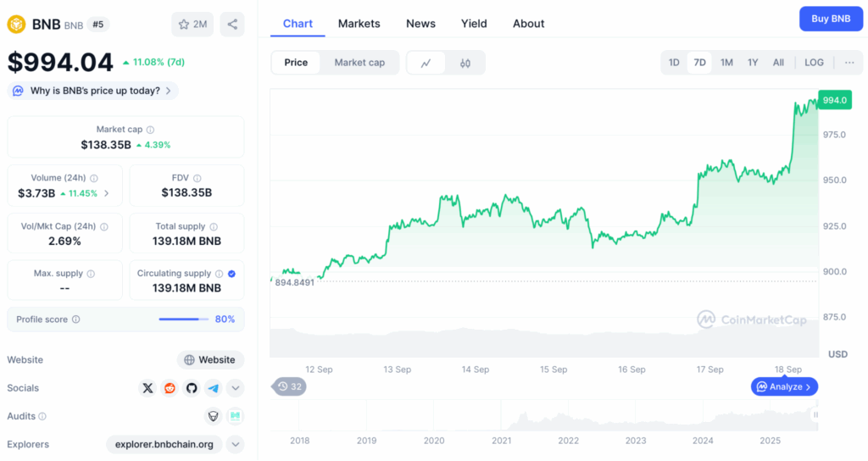Switch to the Markets tab
868x461 pixels.
click(x=359, y=24)
